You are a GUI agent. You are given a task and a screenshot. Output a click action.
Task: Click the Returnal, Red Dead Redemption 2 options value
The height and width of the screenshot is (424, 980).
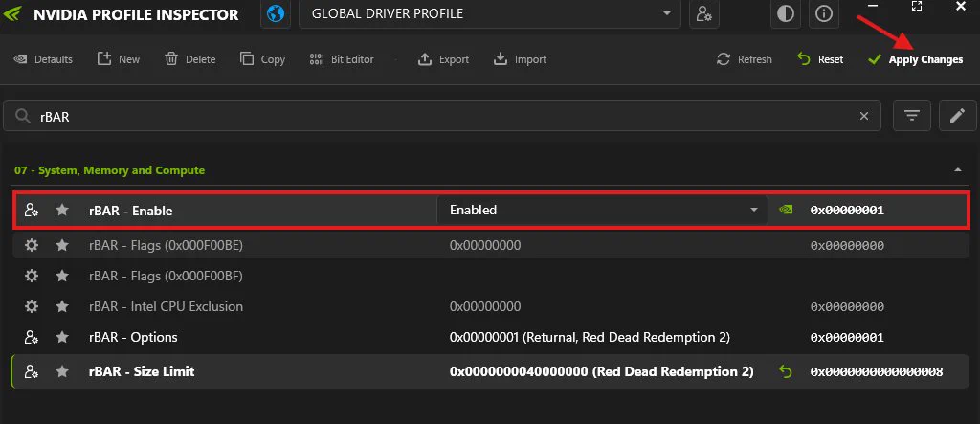[x=590, y=337]
